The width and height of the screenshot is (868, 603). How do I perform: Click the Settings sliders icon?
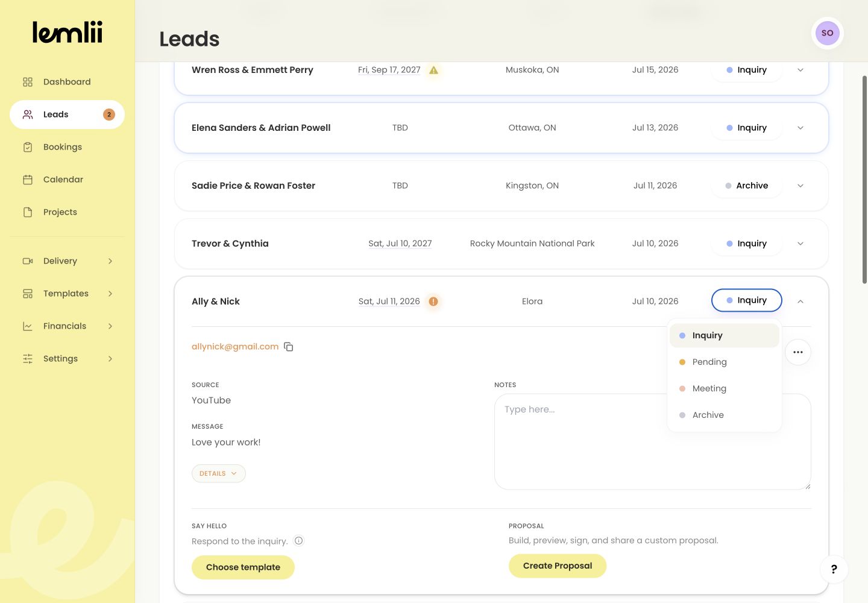click(x=28, y=359)
